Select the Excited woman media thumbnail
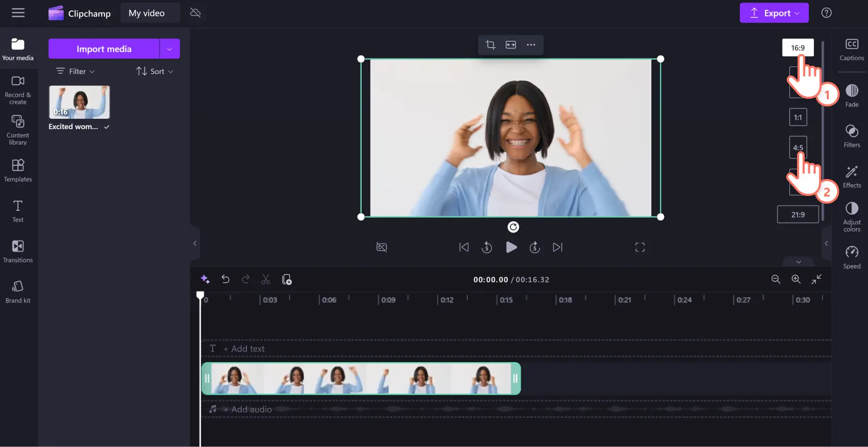Viewport: 868px width, 447px height. click(79, 102)
